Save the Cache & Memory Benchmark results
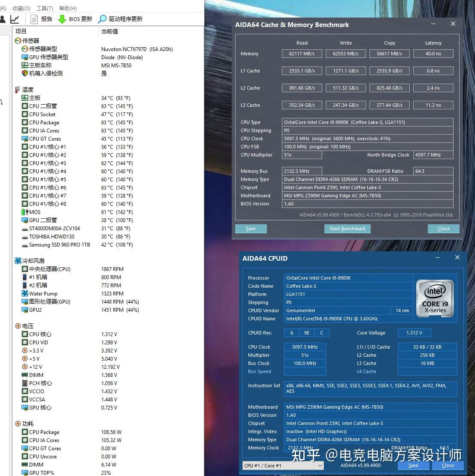 pyautogui.click(x=251, y=229)
